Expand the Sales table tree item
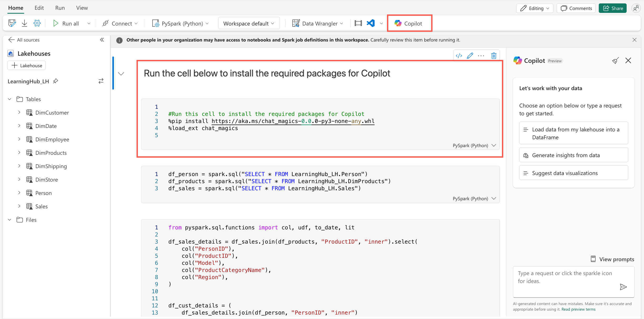The image size is (644, 319). point(19,206)
